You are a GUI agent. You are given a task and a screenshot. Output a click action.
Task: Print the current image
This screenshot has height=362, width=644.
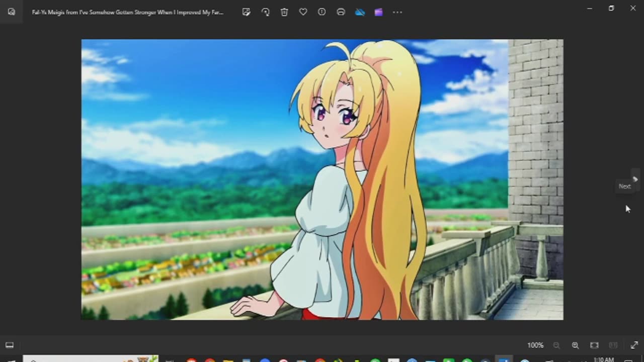click(x=341, y=12)
